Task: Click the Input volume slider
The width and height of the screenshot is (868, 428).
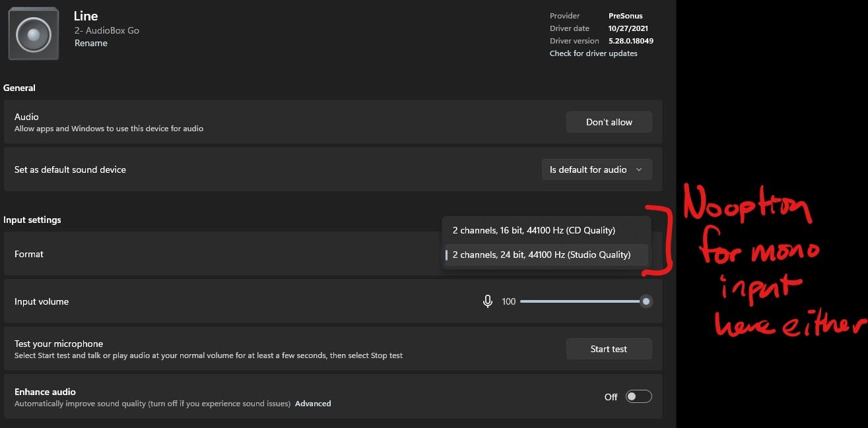Action: (585, 301)
